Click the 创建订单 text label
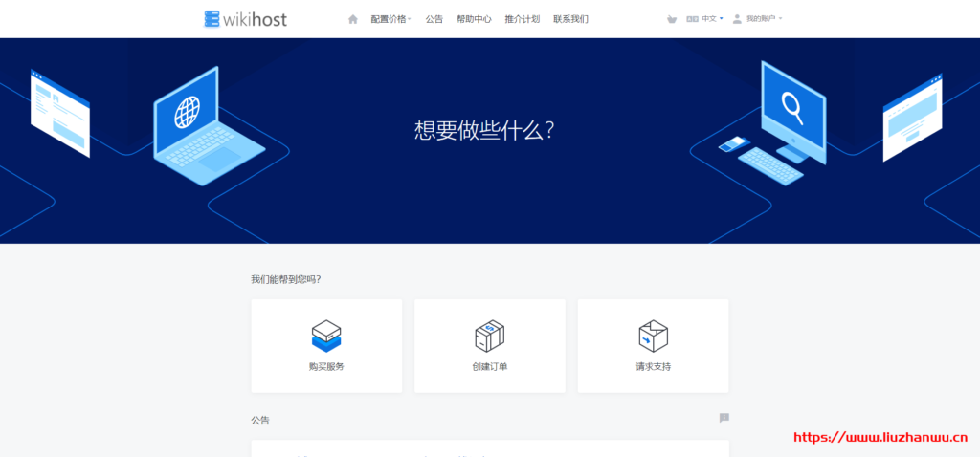 click(x=489, y=366)
